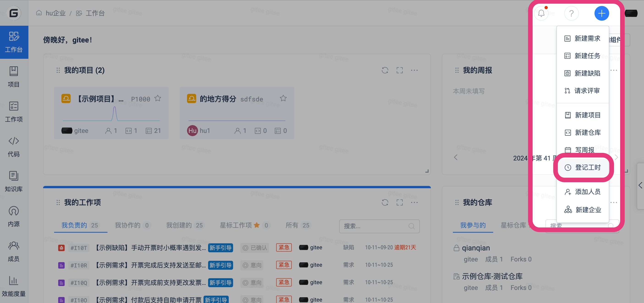Open work item #I10T 示例缺陷
The height and width of the screenshot is (303, 644).
click(x=151, y=247)
